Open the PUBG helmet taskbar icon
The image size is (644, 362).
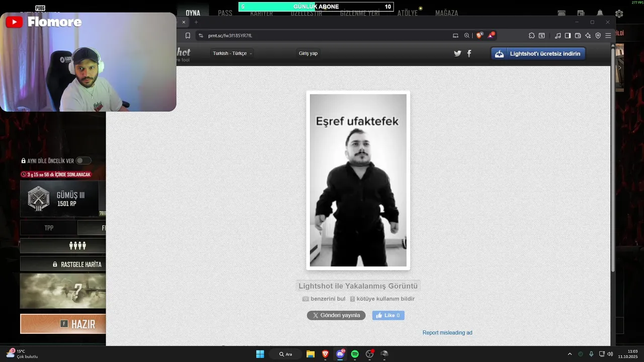click(384, 354)
